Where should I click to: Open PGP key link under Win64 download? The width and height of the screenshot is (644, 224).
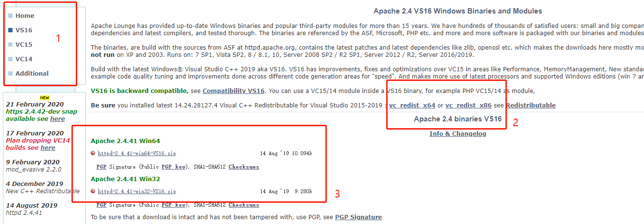(173, 167)
